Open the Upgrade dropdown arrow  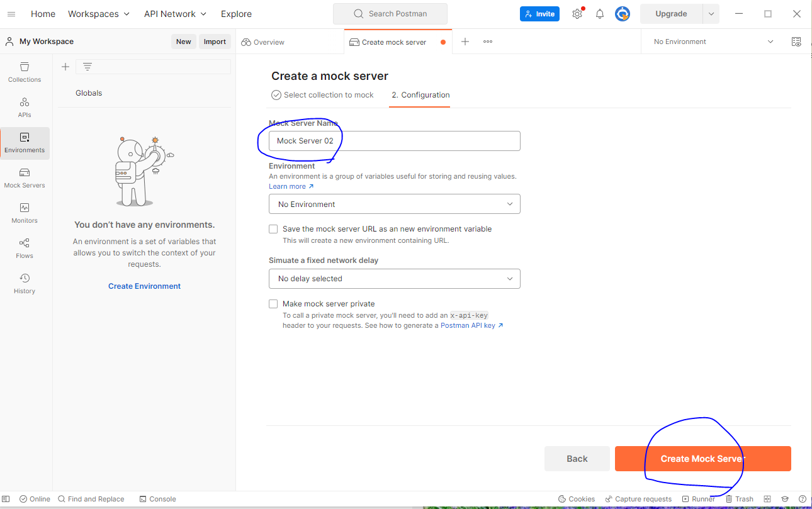(711, 14)
